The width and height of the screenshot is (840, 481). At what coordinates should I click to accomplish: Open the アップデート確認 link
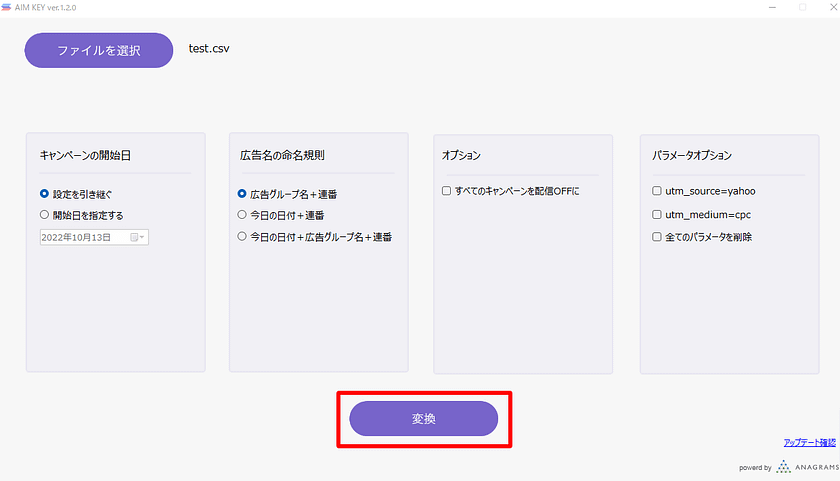[809, 442]
